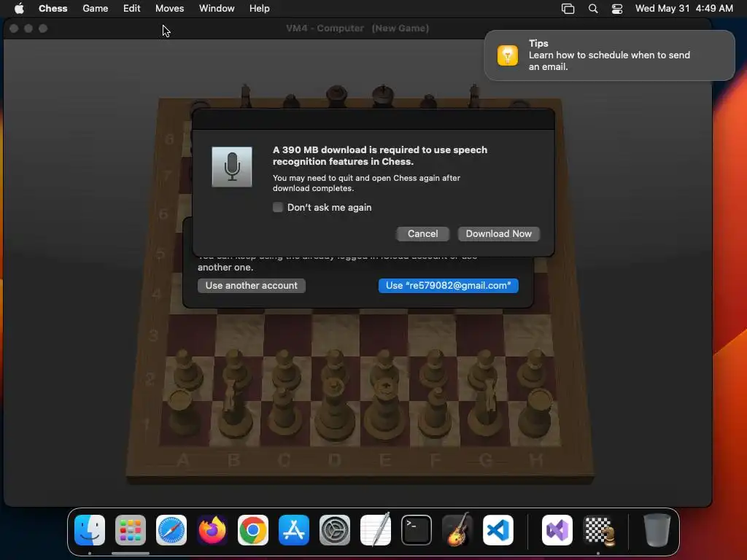Cancel the speech recognition download

[x=422, y=234]
